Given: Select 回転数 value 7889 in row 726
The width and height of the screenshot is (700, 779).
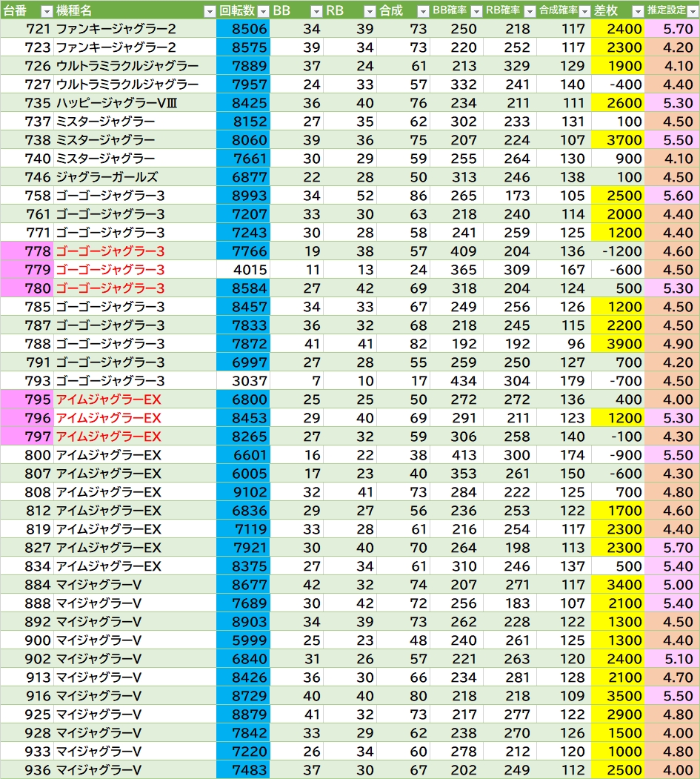Looking at the screenshot, I should click(x=243, y=66).
